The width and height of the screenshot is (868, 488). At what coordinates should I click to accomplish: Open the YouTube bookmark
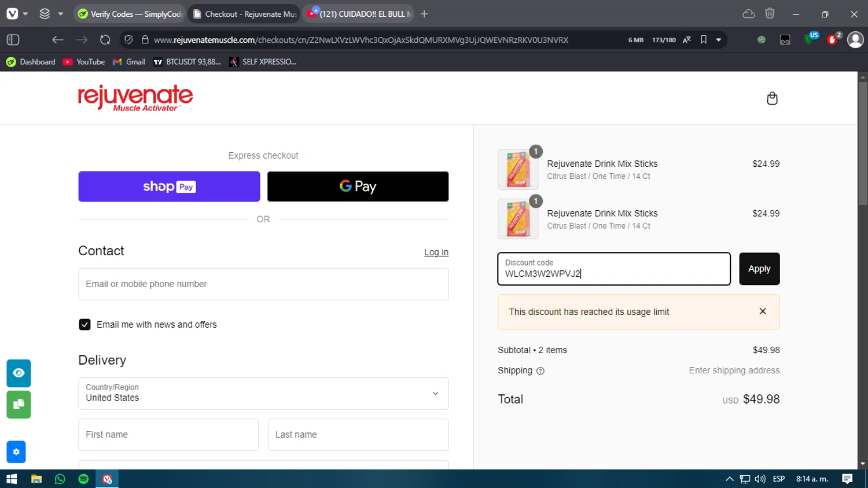coord(84,62)
